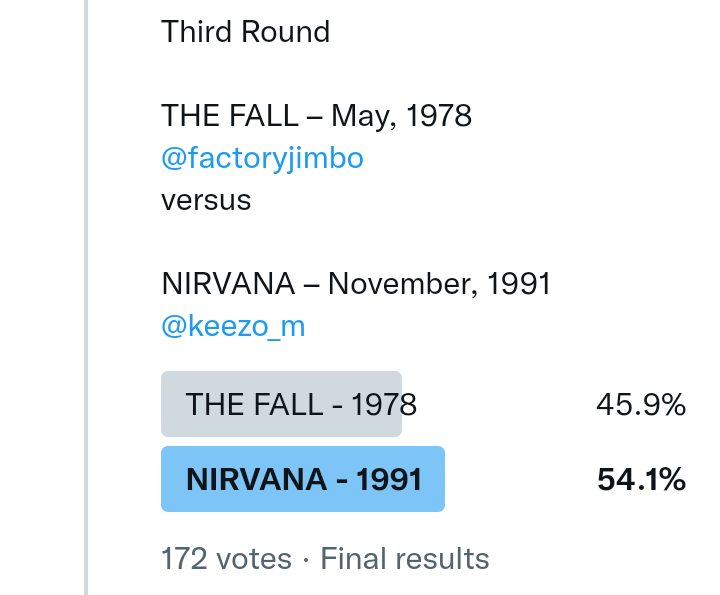Screen dimensions: 720x595
Task: Click the grey vertical thread line
Action: (x=86, y=300)
